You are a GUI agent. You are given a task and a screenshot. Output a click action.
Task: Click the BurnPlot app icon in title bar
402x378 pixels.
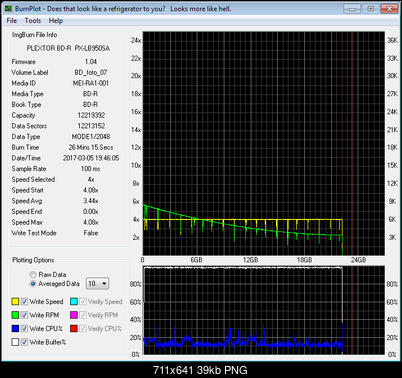pyautogui.click(x=9, y=9)
